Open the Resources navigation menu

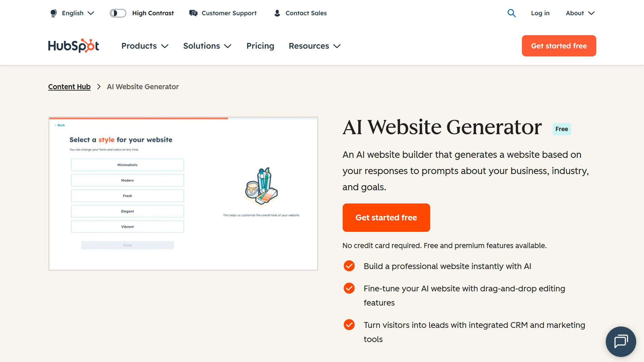[314, 46]
